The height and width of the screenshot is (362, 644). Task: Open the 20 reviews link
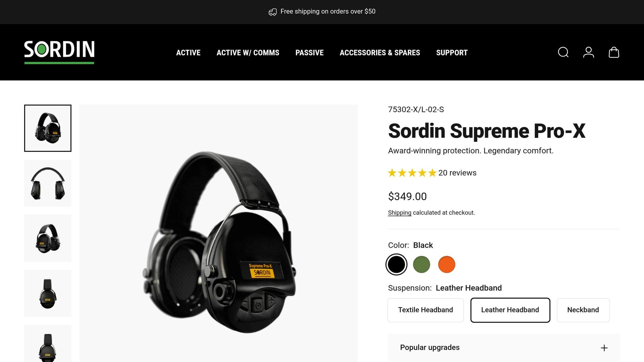point(457,173)
